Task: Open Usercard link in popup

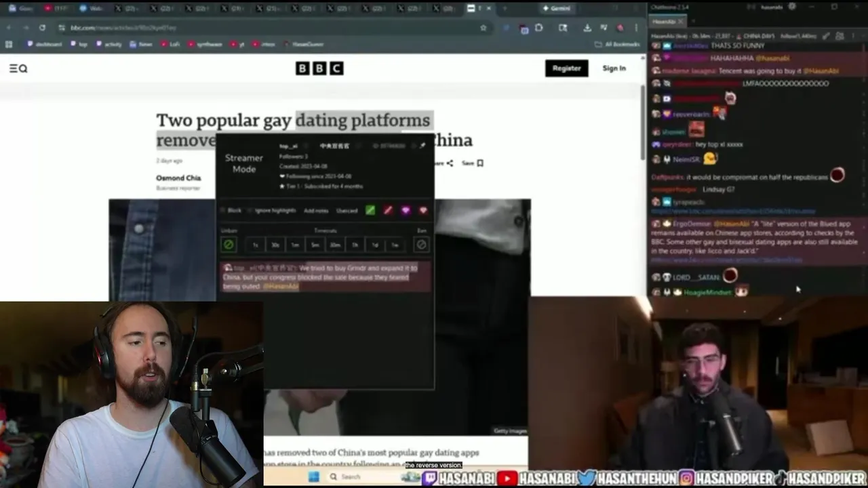Action: point(347,211)
